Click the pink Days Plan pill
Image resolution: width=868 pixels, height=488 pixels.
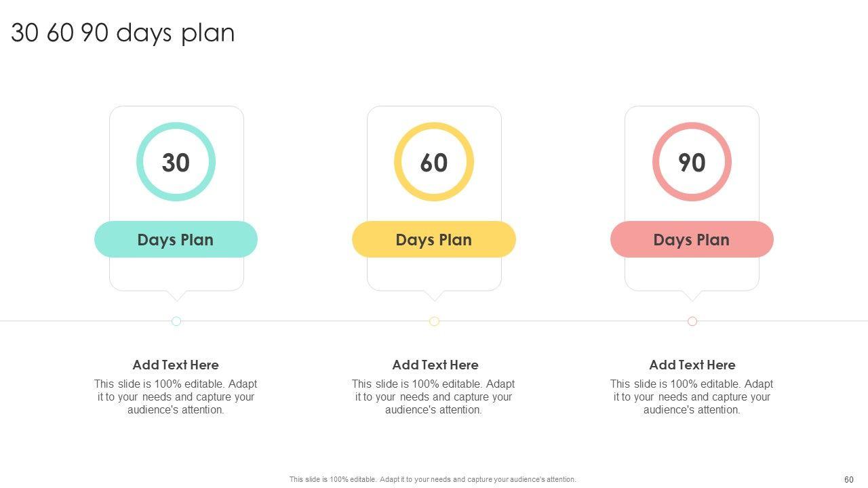(x=692, y=239)
